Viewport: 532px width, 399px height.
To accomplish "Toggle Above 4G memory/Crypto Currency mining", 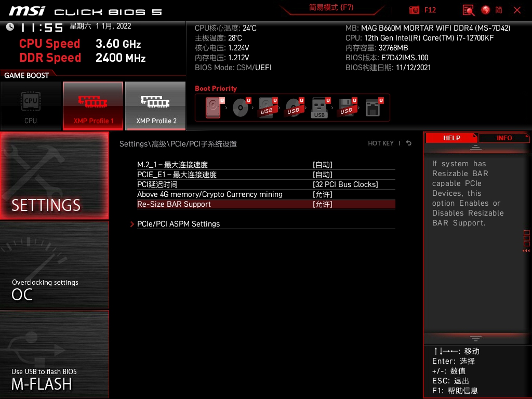I will coord(265,194).
